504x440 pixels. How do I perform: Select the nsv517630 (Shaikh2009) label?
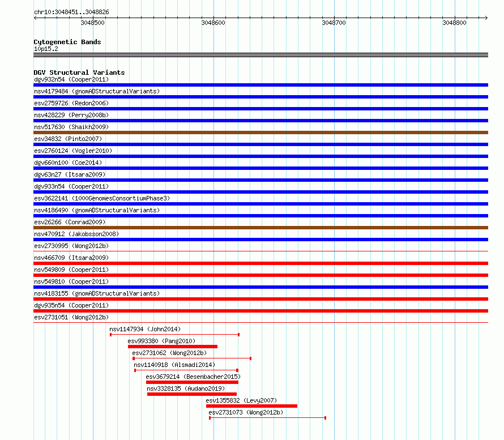tap(71, 127)
